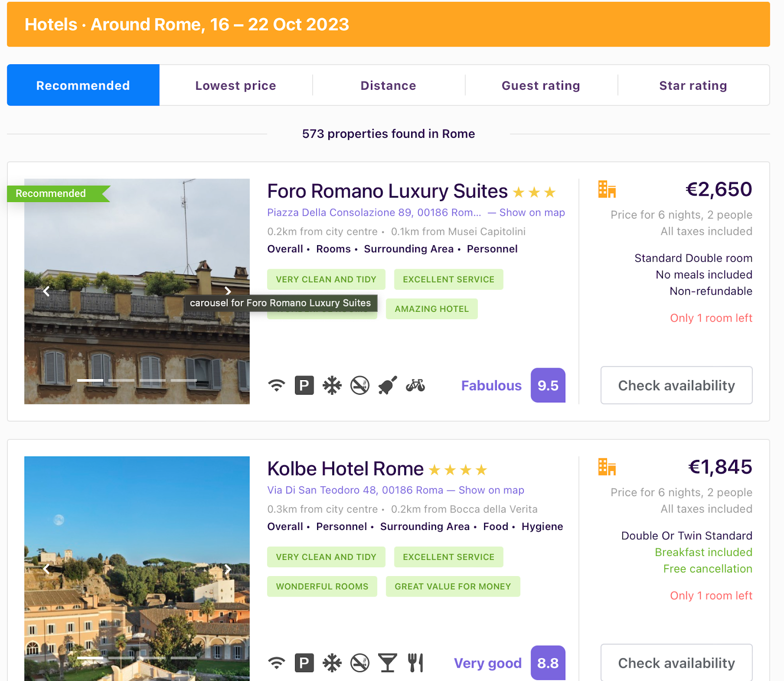Click the bicycle icon for Foro Romano Luxury Suites

415,385
